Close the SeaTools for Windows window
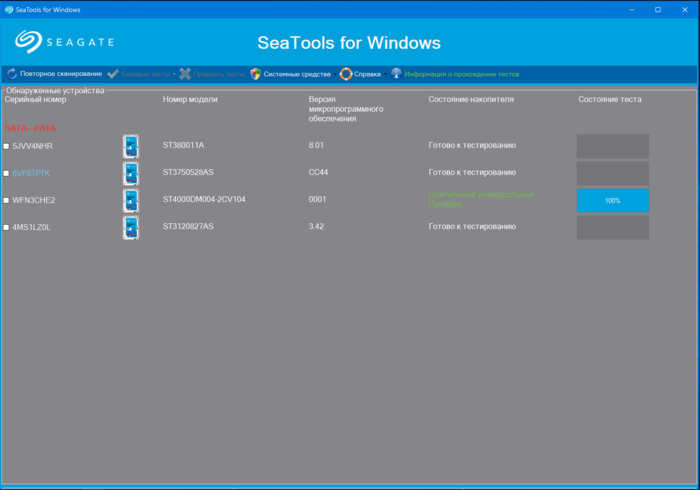 pyautogui.click(x=685, y=9)
